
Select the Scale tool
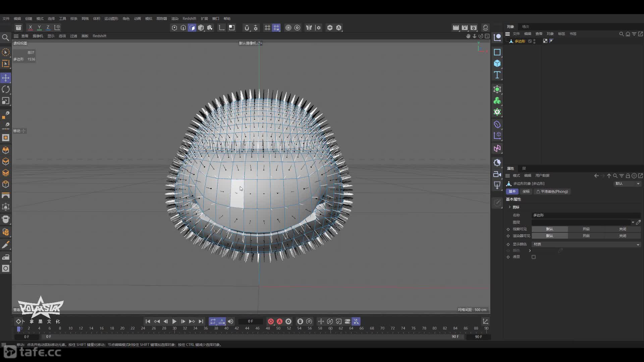(6, 101)
